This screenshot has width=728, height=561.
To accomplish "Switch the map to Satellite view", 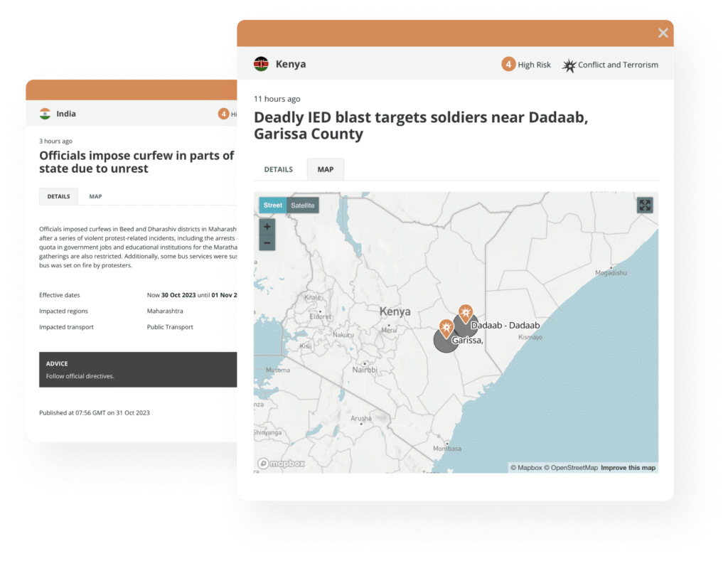I will pyautogui.click(x=302, y=205).
